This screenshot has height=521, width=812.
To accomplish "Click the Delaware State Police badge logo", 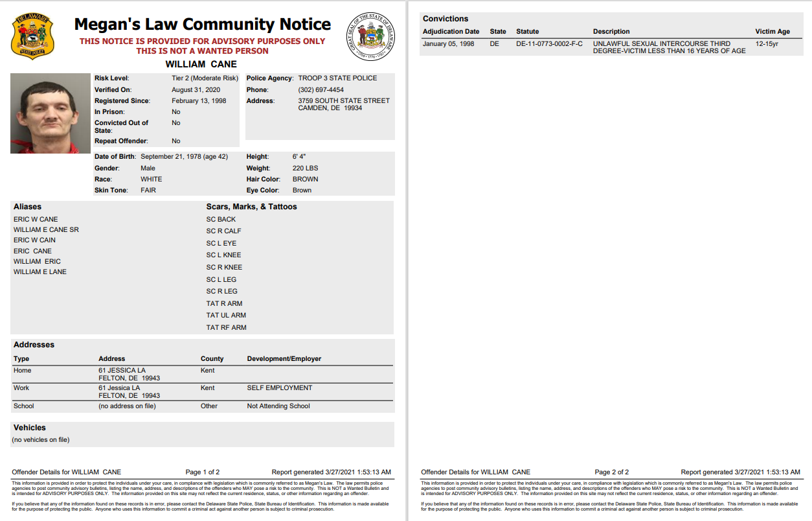I will 32,37.
